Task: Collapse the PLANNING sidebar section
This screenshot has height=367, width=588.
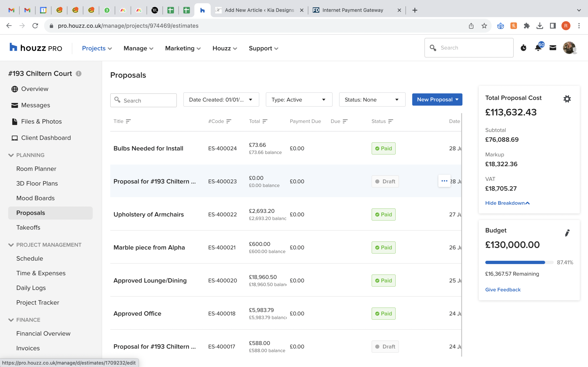Action: [11, 155]
